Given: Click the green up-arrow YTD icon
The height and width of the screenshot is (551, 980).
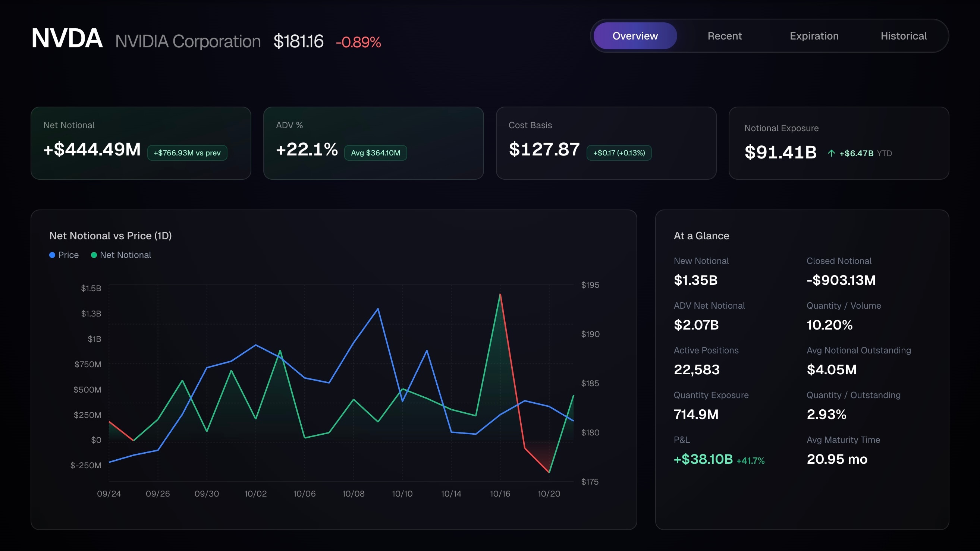Looking at the screenshot, I should tap(831, 153).
